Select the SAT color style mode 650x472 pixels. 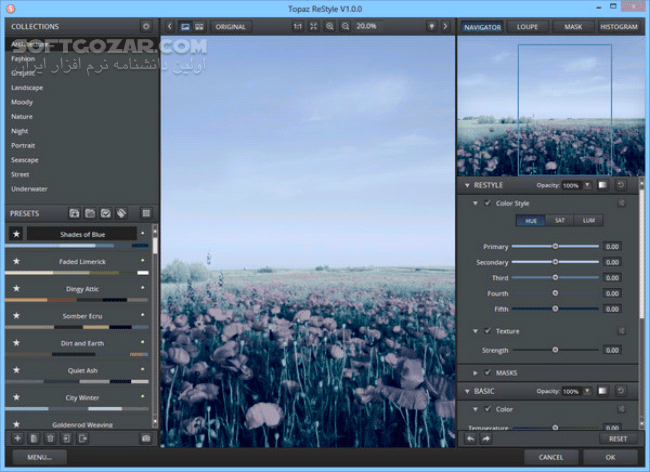click(x=560, y=220)
